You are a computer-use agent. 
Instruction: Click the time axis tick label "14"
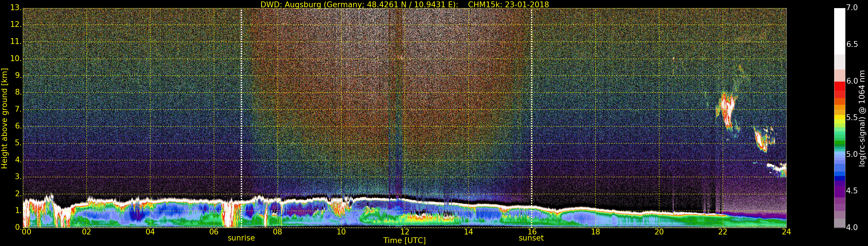click(x=468, y=232)
